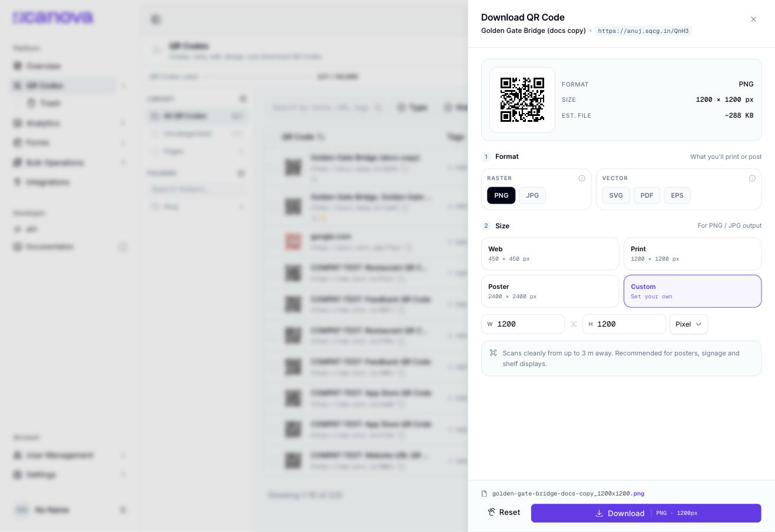Image resolution: width=775 pixels, height=532 pixels.
Task: Click 'Golden Gate Bridge (docs copy)' title text
Action: (x=534, y=31)
